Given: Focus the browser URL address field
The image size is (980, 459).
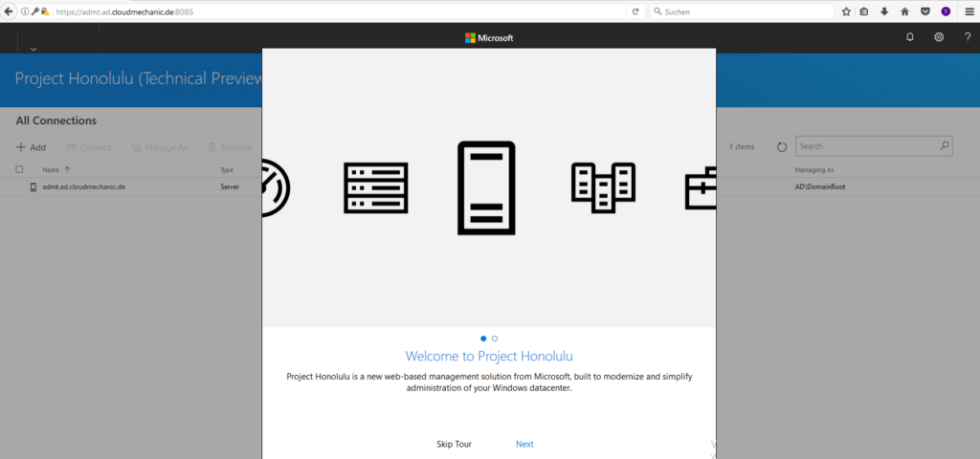Looking at the screenshot, I should pos(340,11).
